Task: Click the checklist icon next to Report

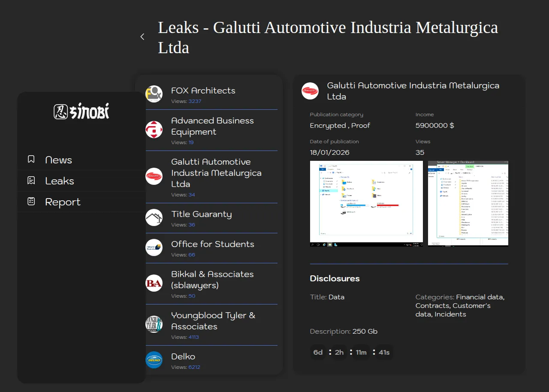Action: [x=31, y=202]
